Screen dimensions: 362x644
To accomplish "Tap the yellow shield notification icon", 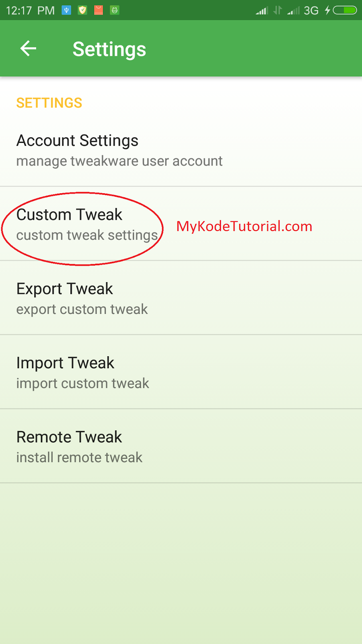I will pyautogui.click(x=82, y=10).
